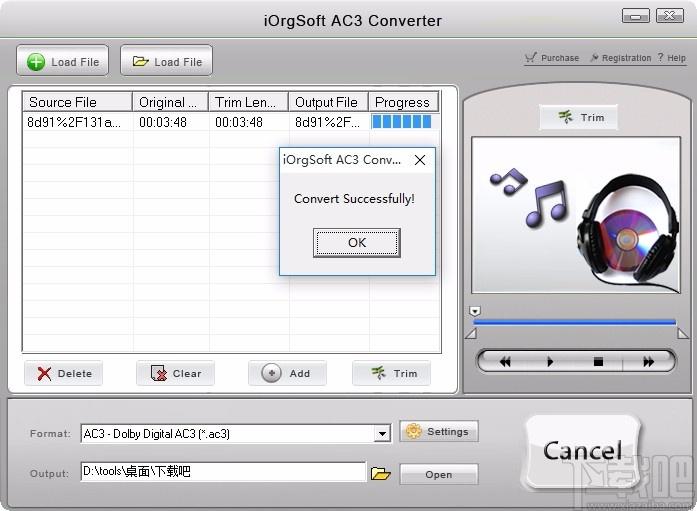Click the left trim start triangle marker

(x=471, y=333)
